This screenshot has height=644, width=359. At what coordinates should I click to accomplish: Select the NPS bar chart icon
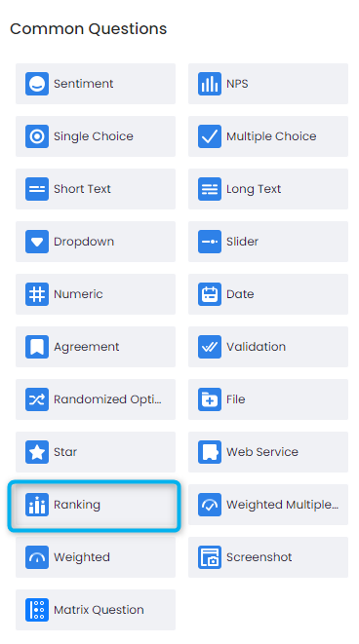click(210, 84)
